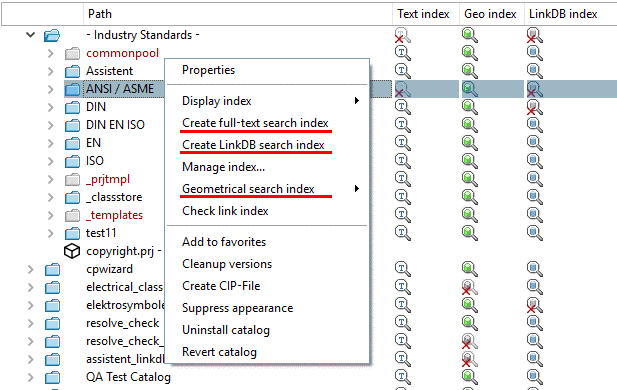Click the Geo index column header
The width and height of the screenshot is (617, 390).
click(x=491, y=14)
